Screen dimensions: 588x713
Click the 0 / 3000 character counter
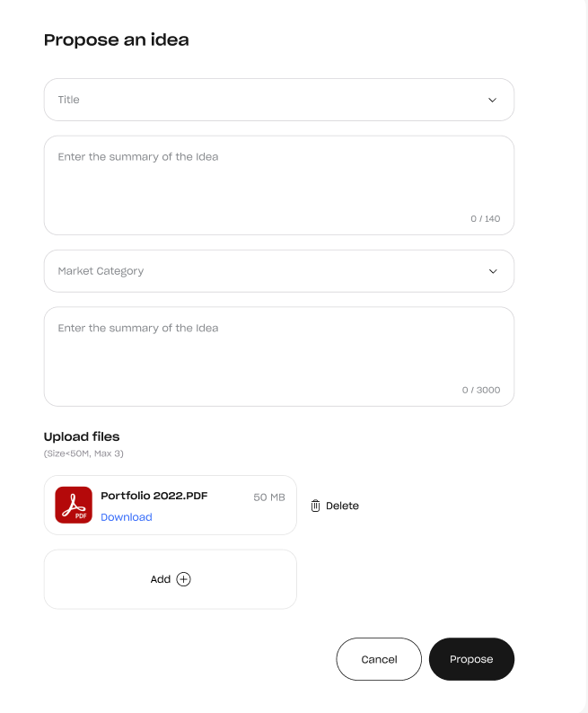pyautogui.click(x=481, y=390)
